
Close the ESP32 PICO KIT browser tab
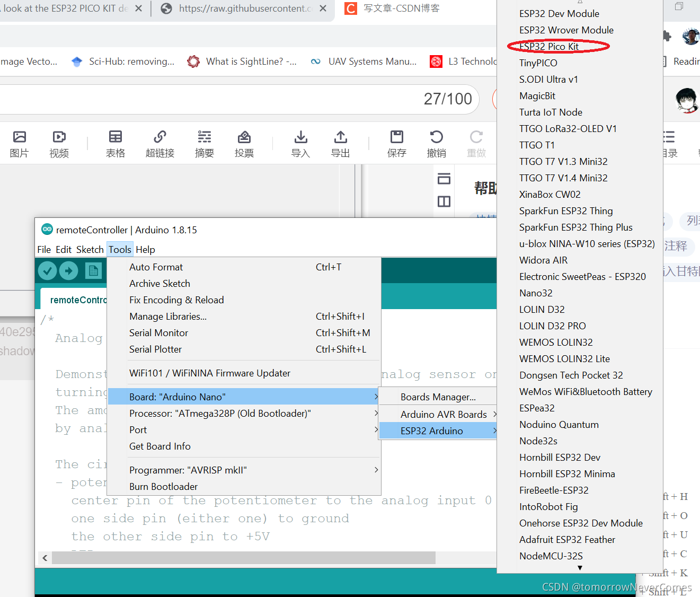pyautogui.click(x=138, y=8)
